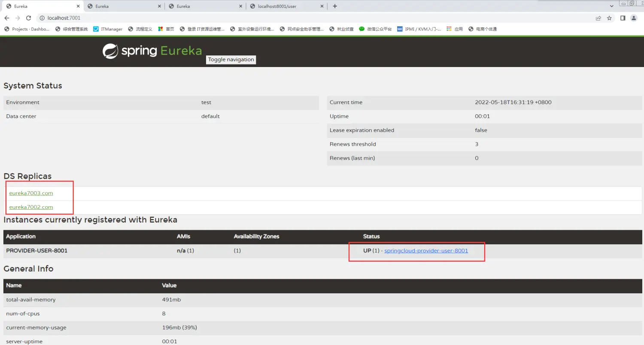Open the 室外设备运行环境... bookmark

click(x=252, y=29)
